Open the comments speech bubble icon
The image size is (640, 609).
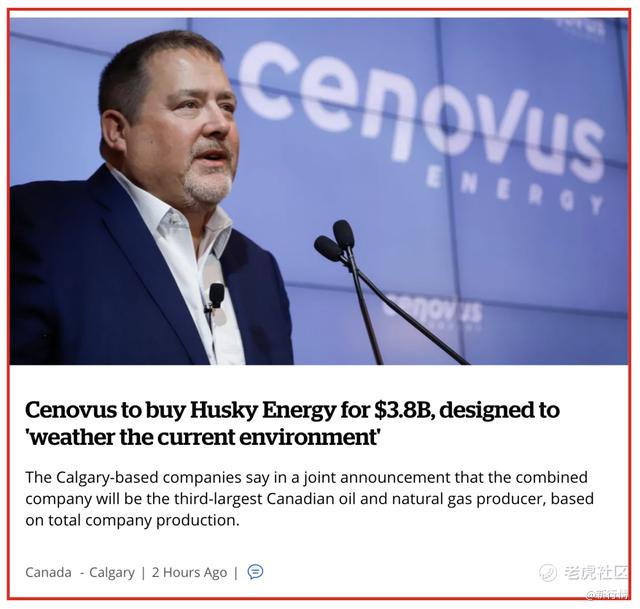click(256, 571)
